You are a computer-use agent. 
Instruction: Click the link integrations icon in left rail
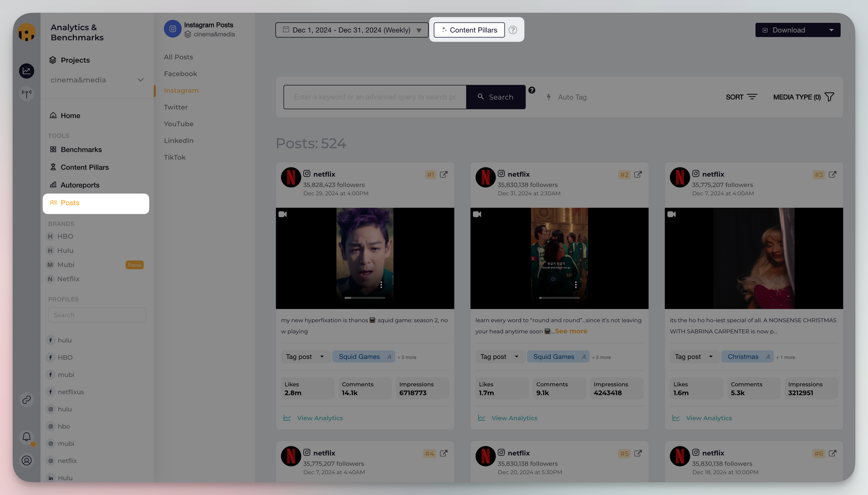point(26,400)
